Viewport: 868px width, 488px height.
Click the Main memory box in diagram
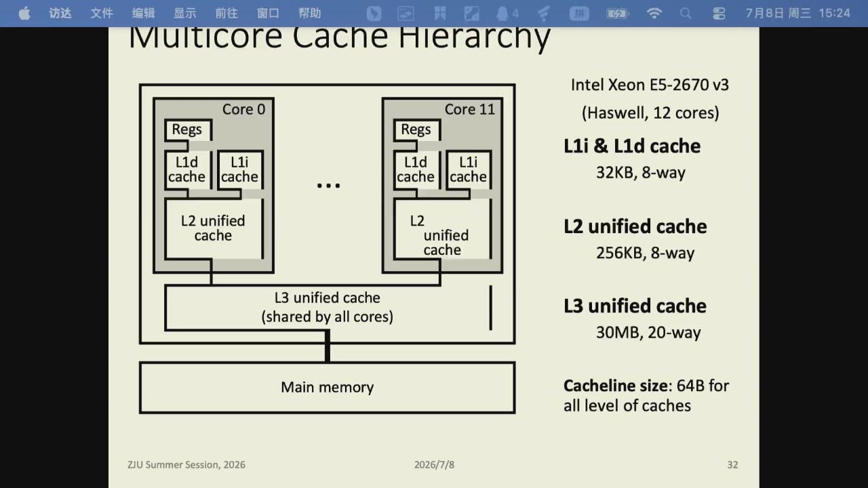tap(327, 387)
